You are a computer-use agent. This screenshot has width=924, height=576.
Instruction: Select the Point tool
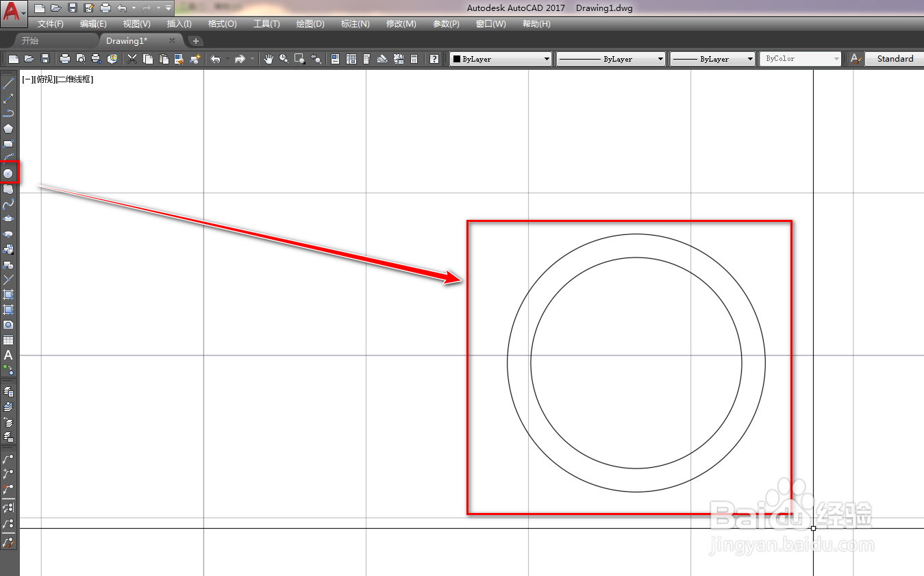[x=8, y=279]
